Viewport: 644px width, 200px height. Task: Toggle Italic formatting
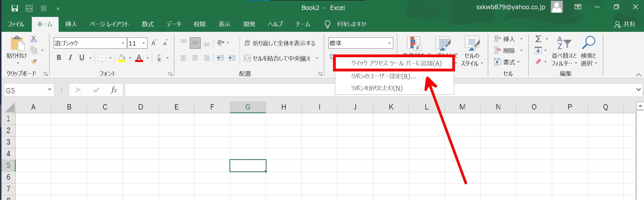(x=70, y=58)
